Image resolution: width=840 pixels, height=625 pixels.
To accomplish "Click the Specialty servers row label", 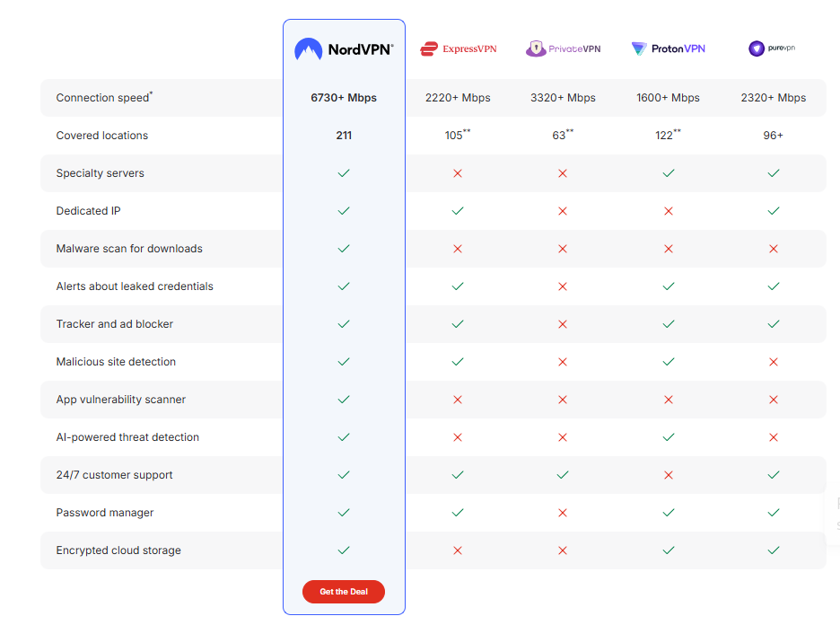I will pos(101,173).
